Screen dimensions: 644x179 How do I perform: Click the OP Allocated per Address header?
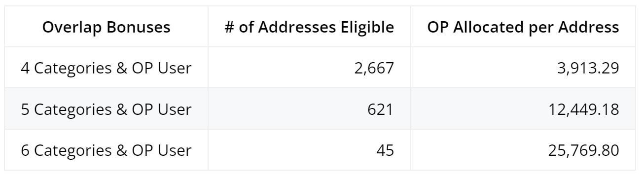coord(523,28)
